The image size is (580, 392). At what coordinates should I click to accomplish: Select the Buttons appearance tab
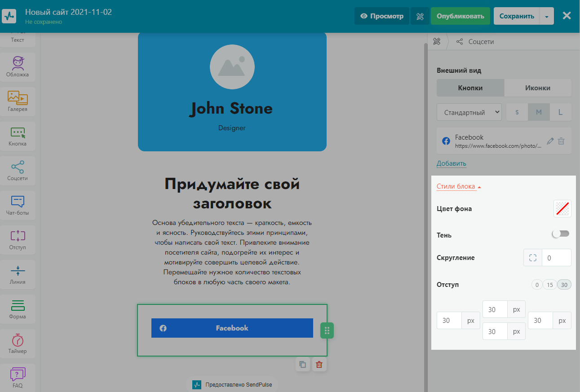470,88
